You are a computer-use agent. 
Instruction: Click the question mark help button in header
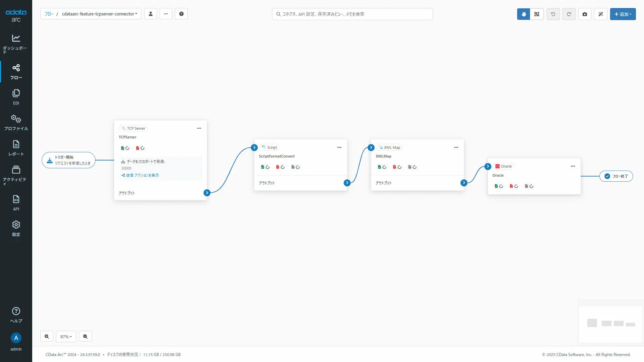[x=181, y=14]
